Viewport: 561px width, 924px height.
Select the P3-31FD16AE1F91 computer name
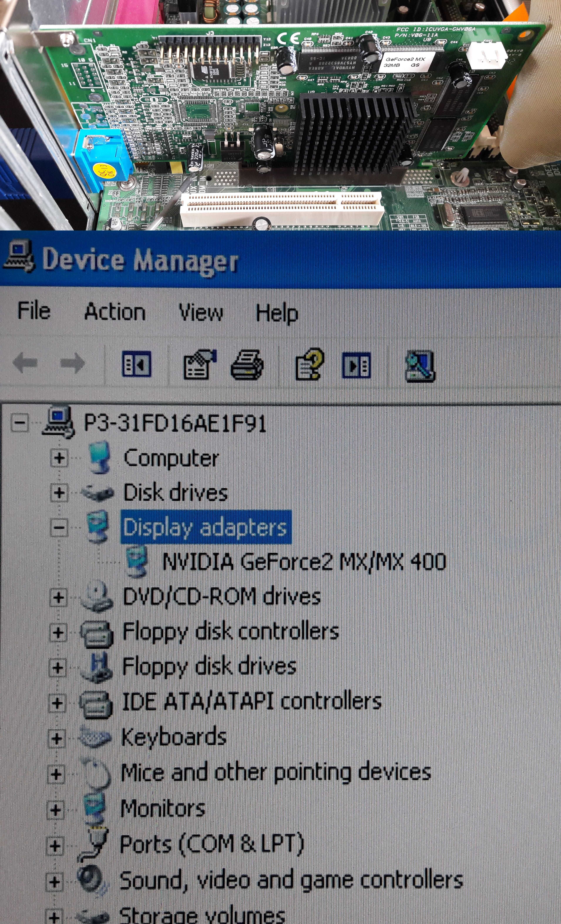click(x=175, y=423)
